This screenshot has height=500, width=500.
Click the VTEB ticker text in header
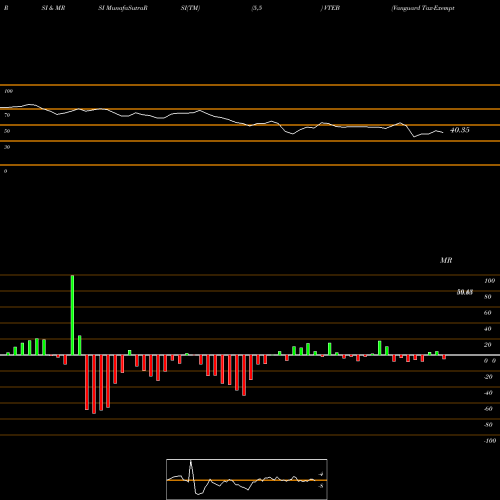coord(331,8)
